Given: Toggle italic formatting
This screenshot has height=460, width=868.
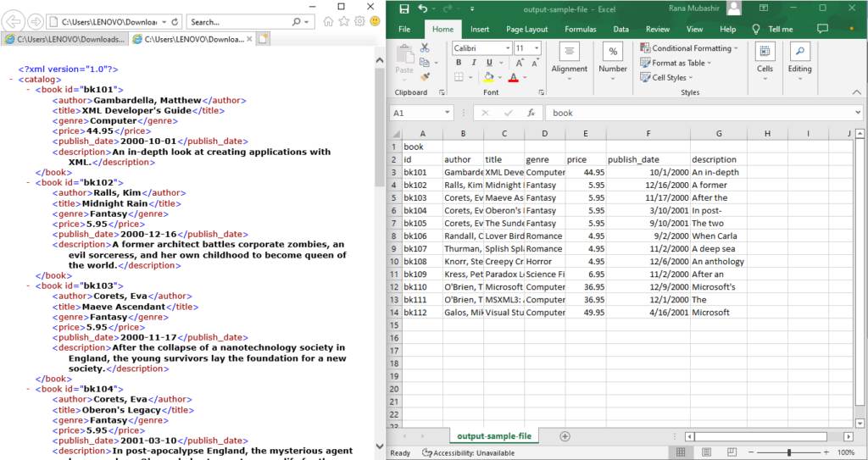Looking at the screenshot, I should tap(474, 63).
